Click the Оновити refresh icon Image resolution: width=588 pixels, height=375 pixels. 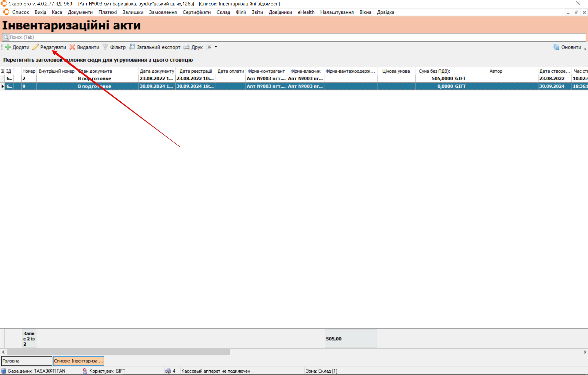pyautogui.click(x=556, y=47)
